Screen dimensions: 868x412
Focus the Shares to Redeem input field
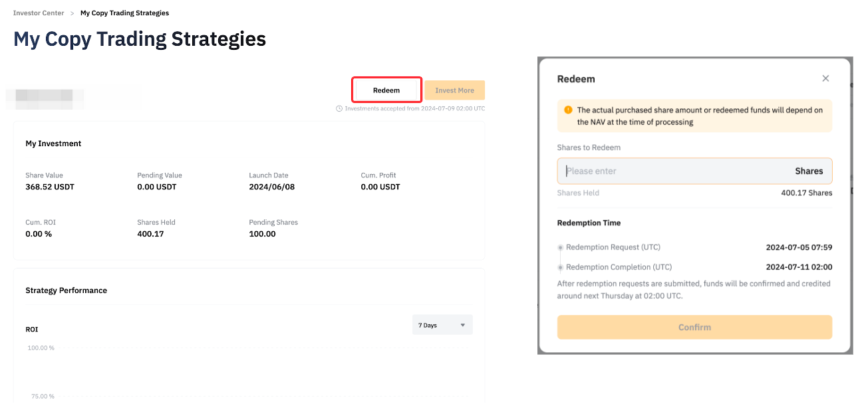tap(672, 171)
